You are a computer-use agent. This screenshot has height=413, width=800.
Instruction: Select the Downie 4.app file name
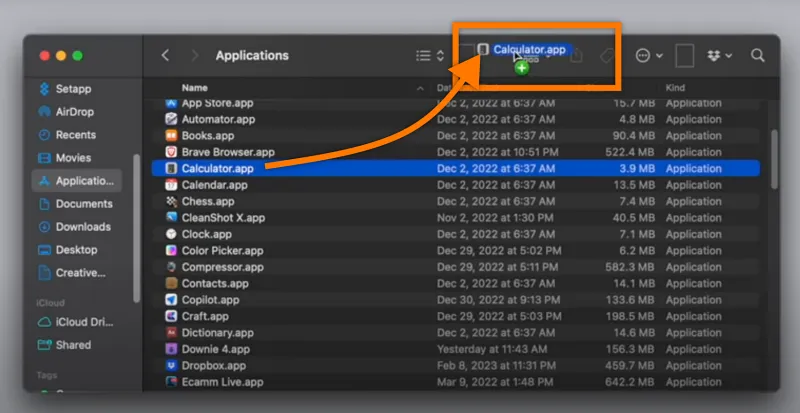[x=216, y=349]
